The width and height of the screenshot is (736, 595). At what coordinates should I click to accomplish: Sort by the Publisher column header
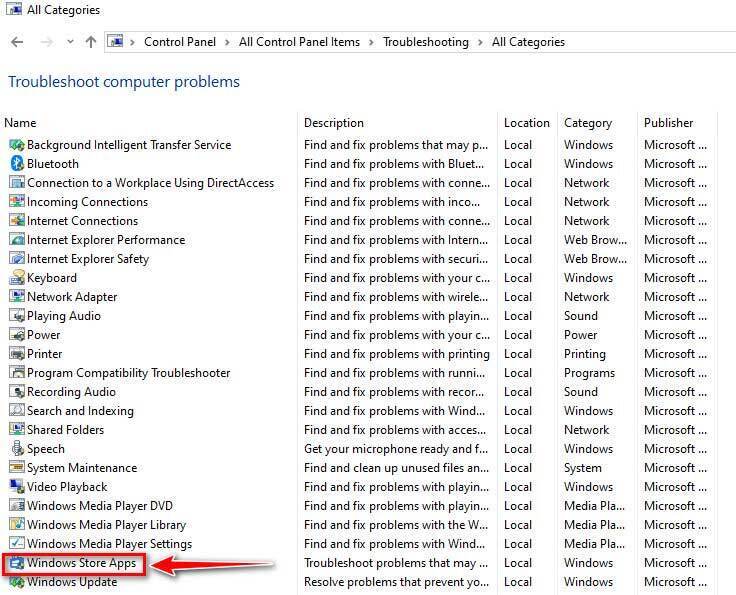click(668, 123)
